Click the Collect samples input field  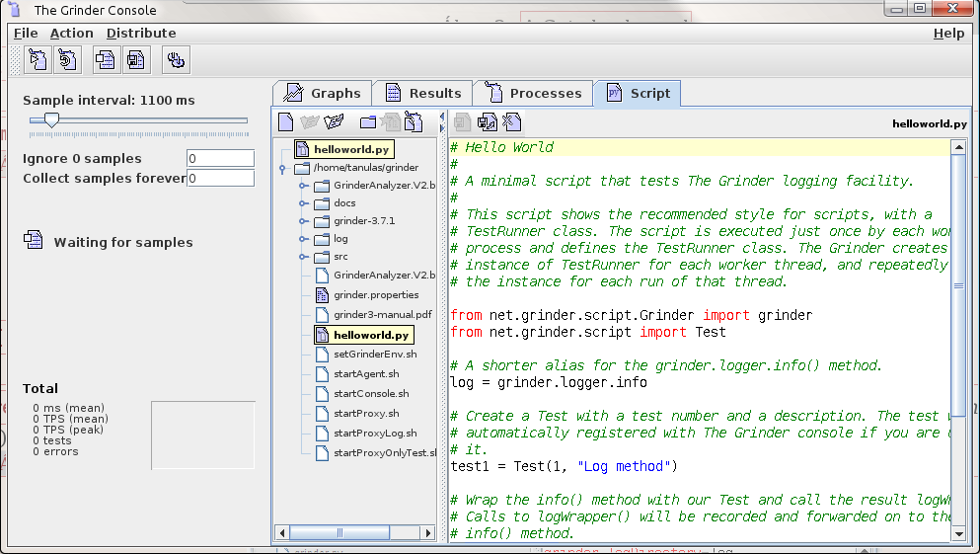221,178
